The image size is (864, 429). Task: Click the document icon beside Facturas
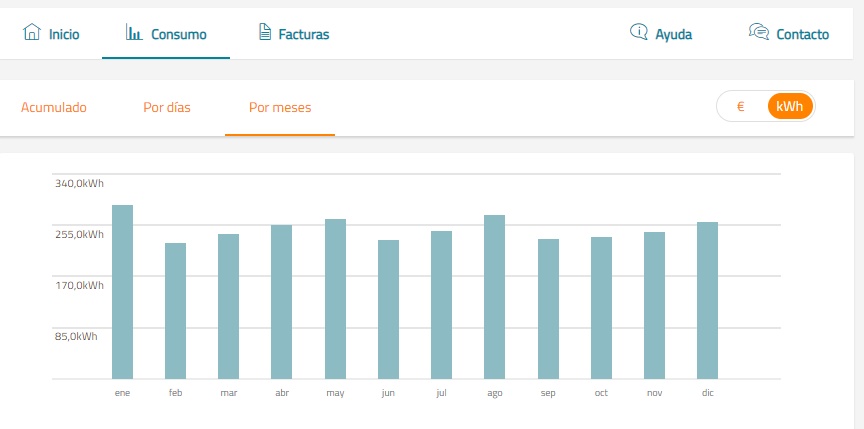click(265, 32)
